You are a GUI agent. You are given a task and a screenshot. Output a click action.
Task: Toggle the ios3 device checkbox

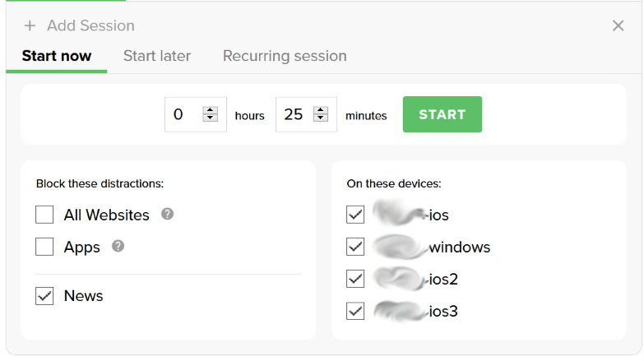355,311
